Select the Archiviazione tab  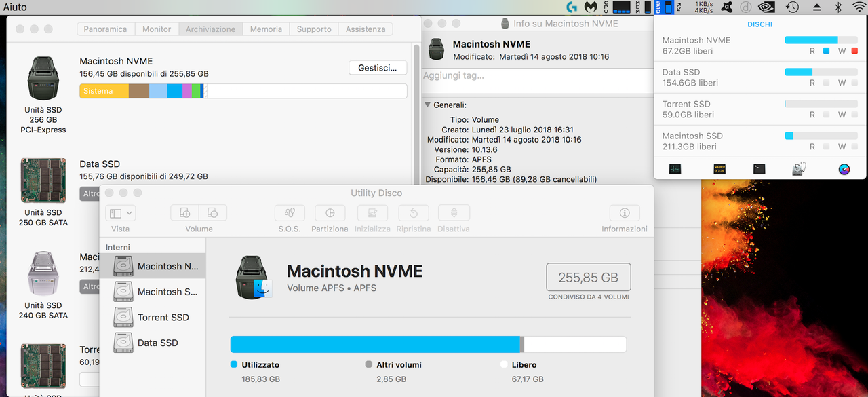(x=211, y=29)
